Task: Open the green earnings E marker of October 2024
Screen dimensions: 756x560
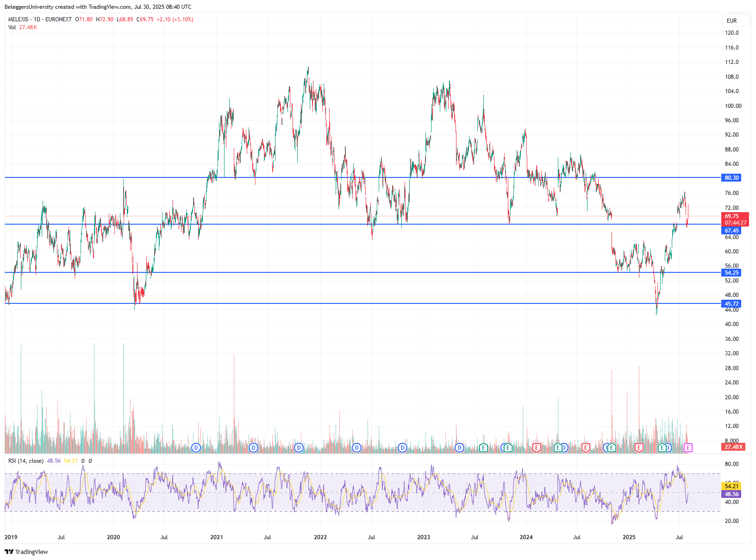Action: [x=612, y=448]
